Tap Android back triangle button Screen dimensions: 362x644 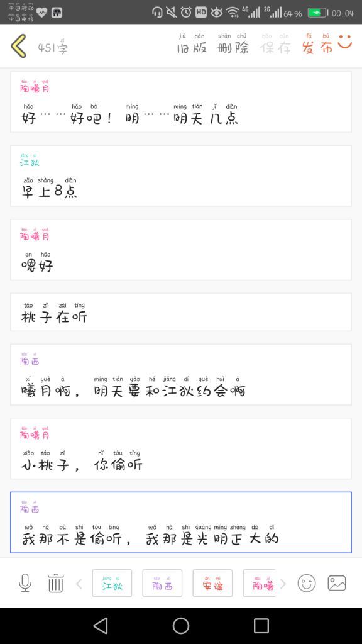(x=101, y=626)
